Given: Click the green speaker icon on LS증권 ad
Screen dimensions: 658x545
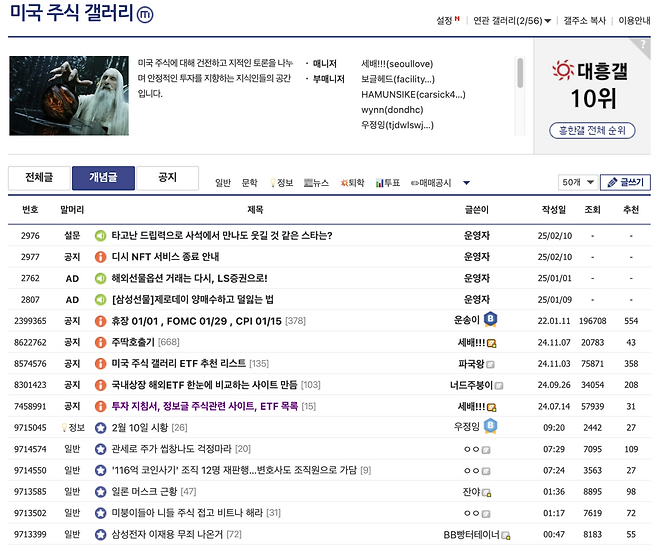Looking at the screenshot, I should point(100,278).
